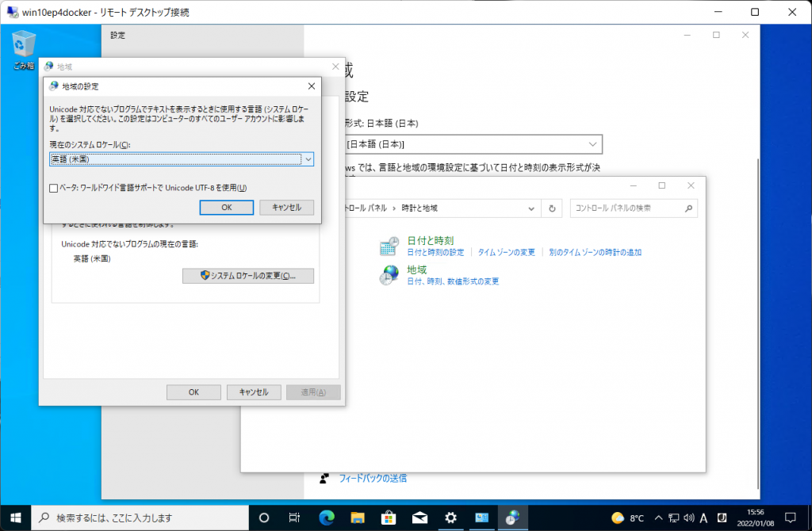
Task: Maximize the Settings window
Action: pos(716,35)
